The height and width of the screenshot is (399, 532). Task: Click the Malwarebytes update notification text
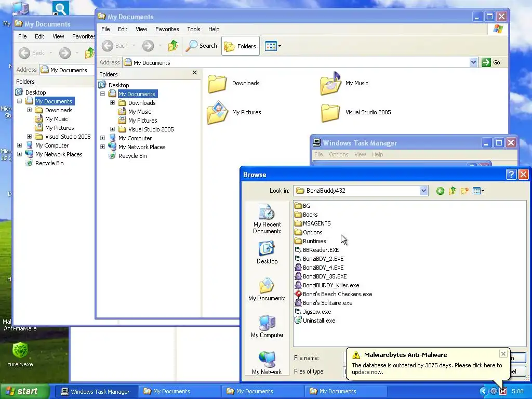click(427, 368)
